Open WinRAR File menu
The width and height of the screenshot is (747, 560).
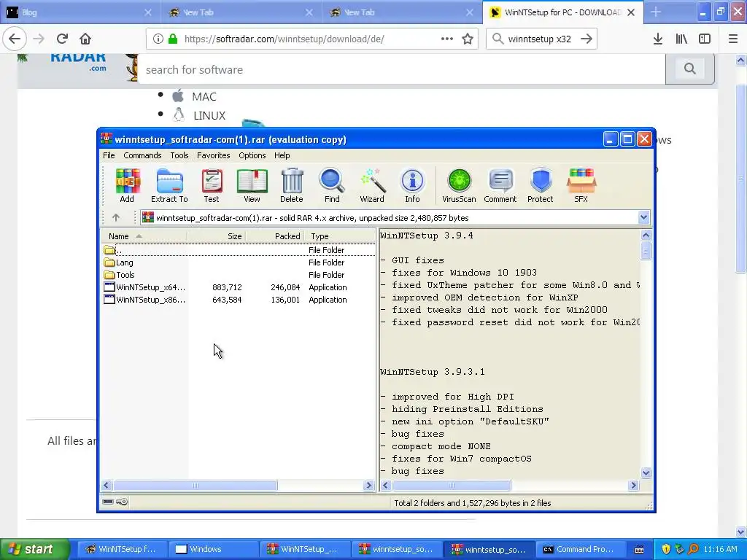109,155
